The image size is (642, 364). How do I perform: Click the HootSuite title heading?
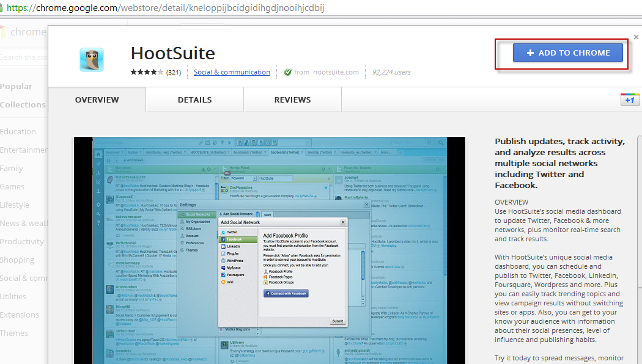pos(173,53)
